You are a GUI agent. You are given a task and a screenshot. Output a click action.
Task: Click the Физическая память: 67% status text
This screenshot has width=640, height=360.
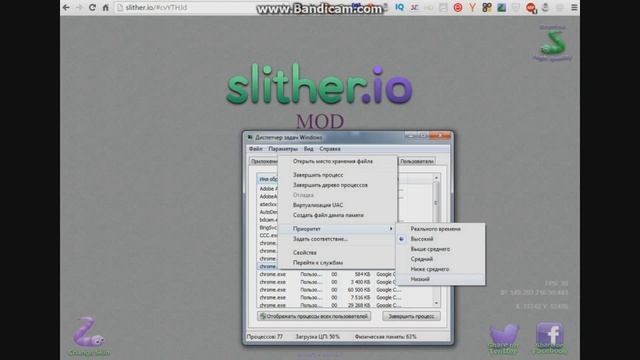point(386,337)
